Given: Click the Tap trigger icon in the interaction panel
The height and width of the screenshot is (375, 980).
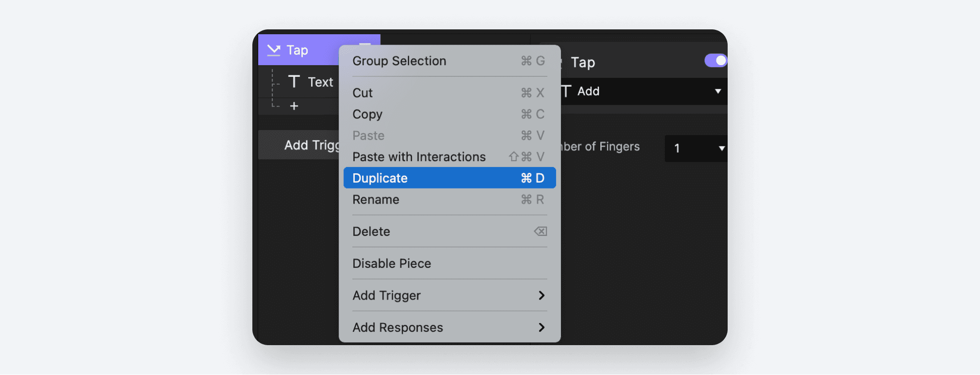Looking at the screenshot, I should (x=273, y=49).
